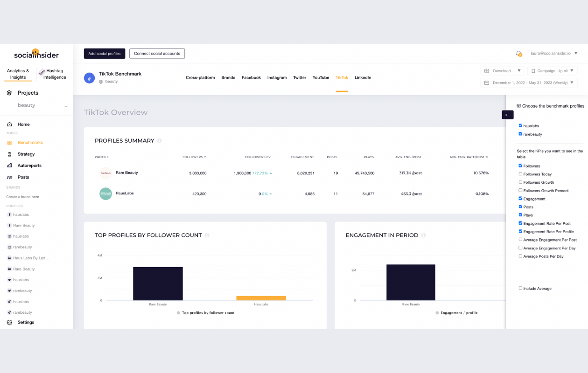Click the Instagram rarebeauty profile icon
Viewport: 588px width, 373px height.
[9, 247]
